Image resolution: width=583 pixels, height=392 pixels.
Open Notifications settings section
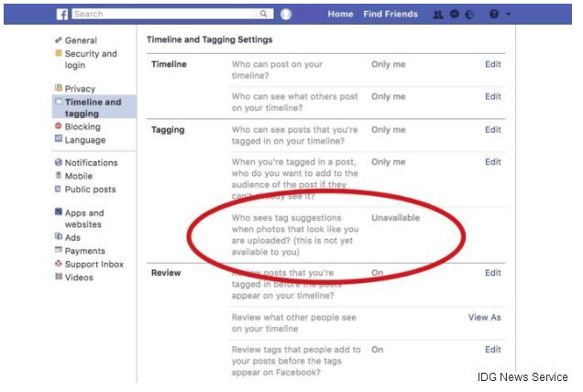(91, 163)
